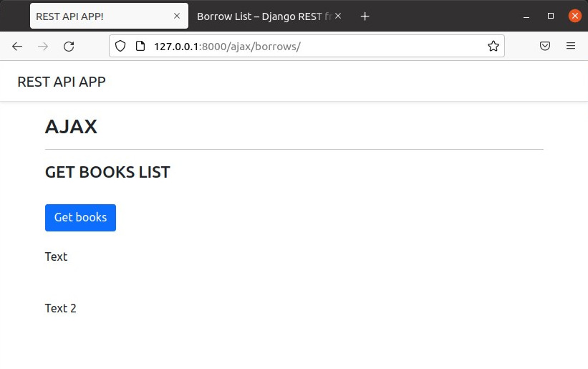Viewport: 588px width, 369px height.
Task: Close the REST API APP! tab
Action: click(x=177, y=16)
